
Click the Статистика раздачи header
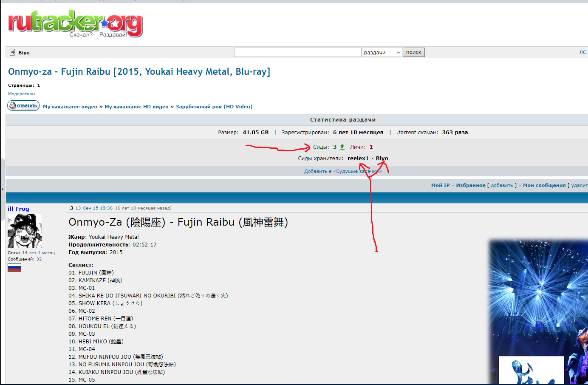tap(343, 120)
